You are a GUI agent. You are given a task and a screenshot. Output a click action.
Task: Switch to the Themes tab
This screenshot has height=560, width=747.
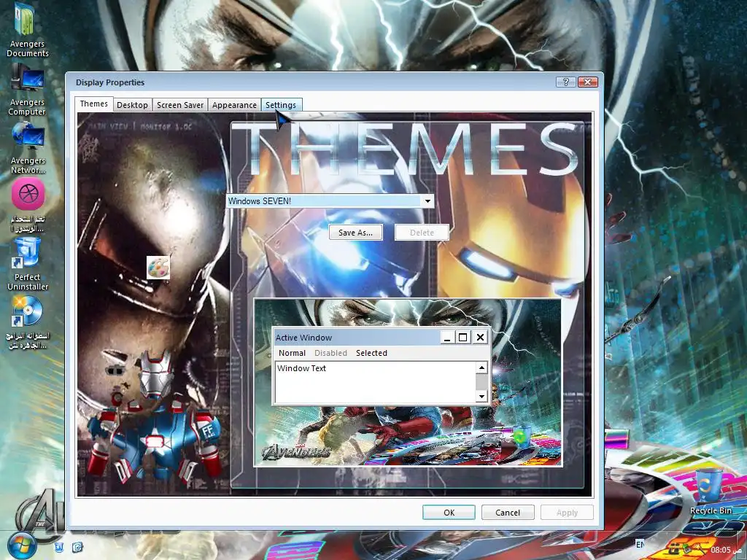click(94, 104)
